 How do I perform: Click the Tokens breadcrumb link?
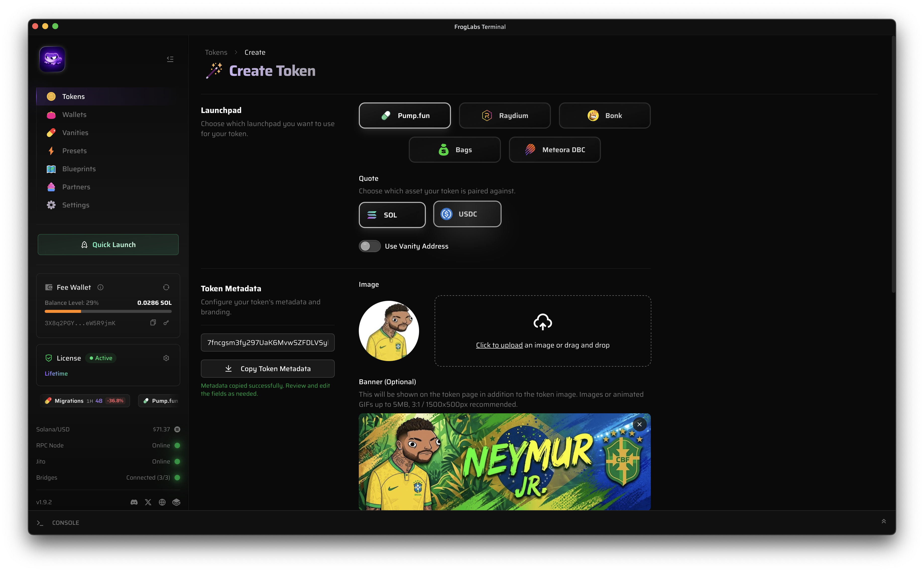click(216, 52)
